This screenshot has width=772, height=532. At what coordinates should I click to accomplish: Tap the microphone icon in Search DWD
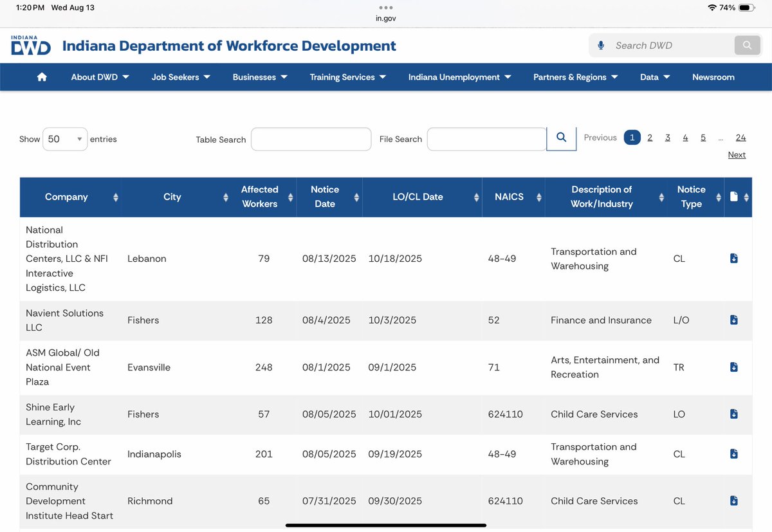click(601, 46)
